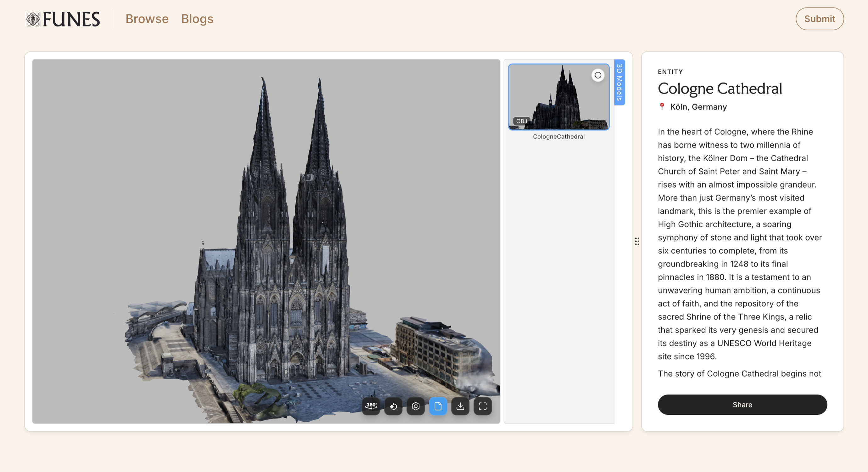
Task: Enable the 360° auto-rotate view
Action: tap(371, 406)
